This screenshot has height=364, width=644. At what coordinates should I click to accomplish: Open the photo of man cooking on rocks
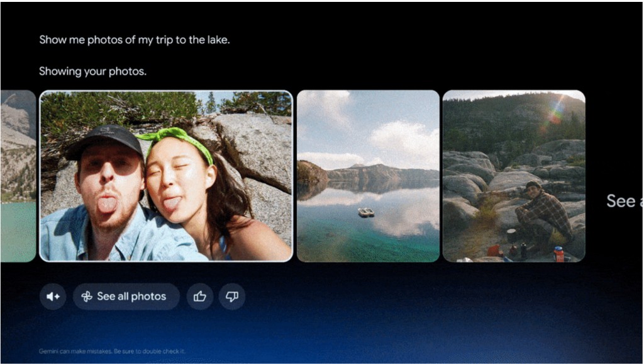(x=514, y=176)
